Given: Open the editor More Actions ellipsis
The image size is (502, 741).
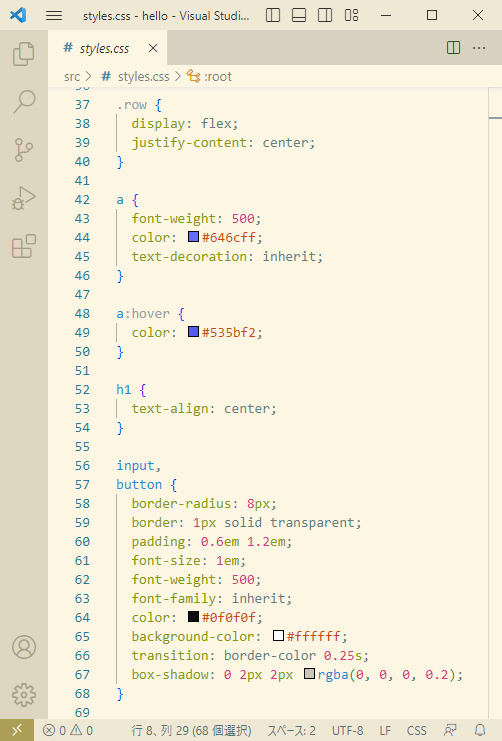Looking at the screenshot, I should [479, 48].
